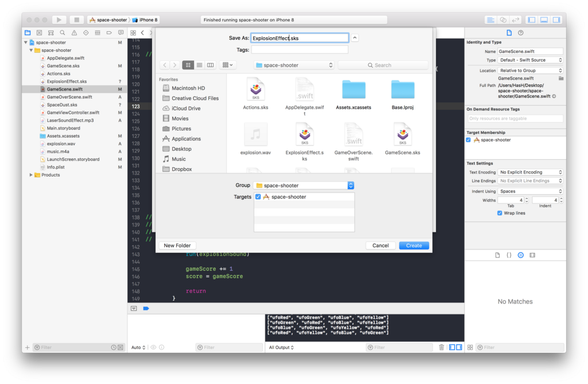The image size is (588, 384).
Task: Switch to the Assistant editor
Action: click(503, 20)
